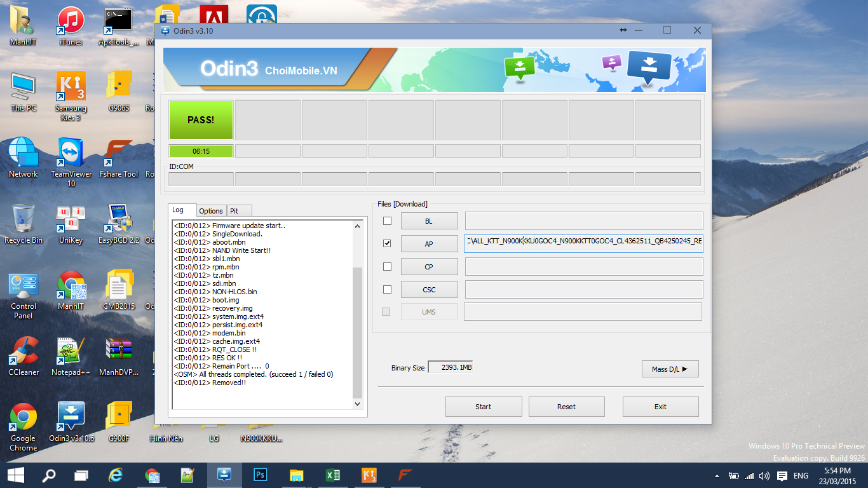868x488 pixels.
Task: Open the ApkTools command prompt shortcut
Action: (118, 26)
